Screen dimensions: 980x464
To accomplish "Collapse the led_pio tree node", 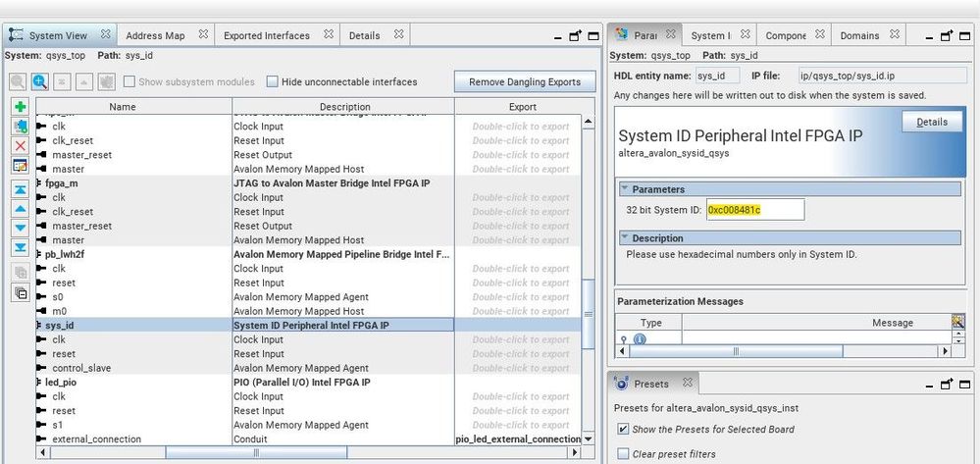I will (39, 382).
